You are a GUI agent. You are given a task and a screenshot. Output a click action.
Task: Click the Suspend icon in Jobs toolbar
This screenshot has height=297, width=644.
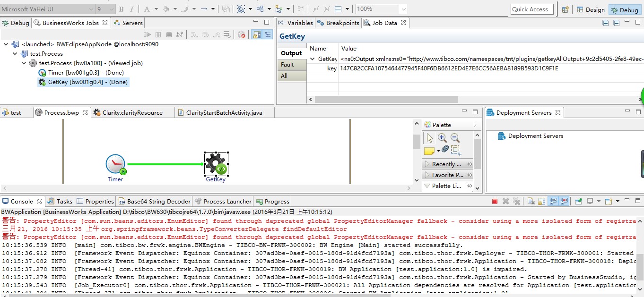click(158, 34)
